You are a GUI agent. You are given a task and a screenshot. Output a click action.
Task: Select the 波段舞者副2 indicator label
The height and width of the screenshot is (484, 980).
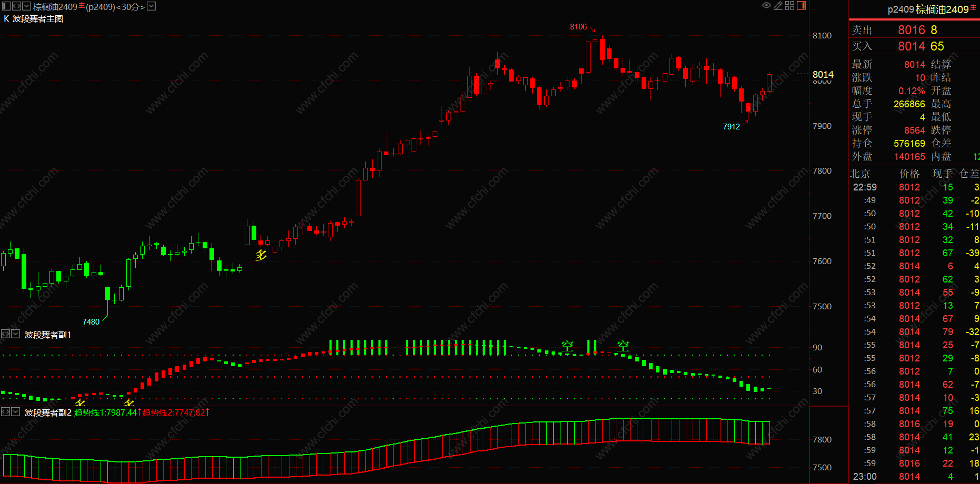(48, 412)
